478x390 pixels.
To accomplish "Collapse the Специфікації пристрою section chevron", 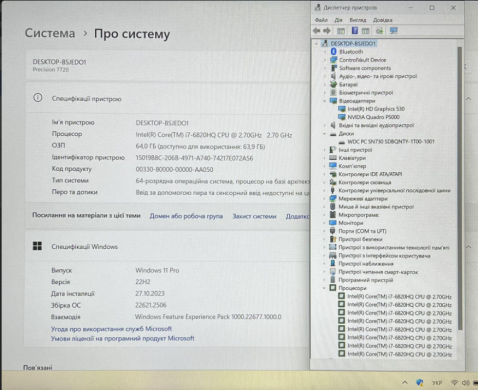I will tap(468, 99).
